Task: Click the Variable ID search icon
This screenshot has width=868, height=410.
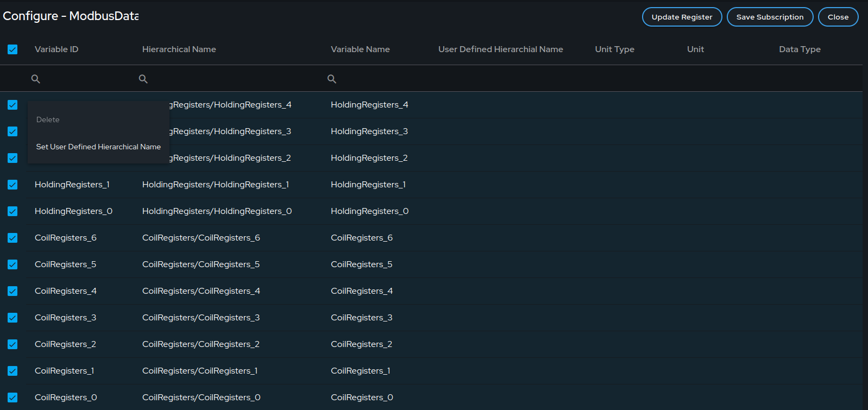Action: coord(36,79)
